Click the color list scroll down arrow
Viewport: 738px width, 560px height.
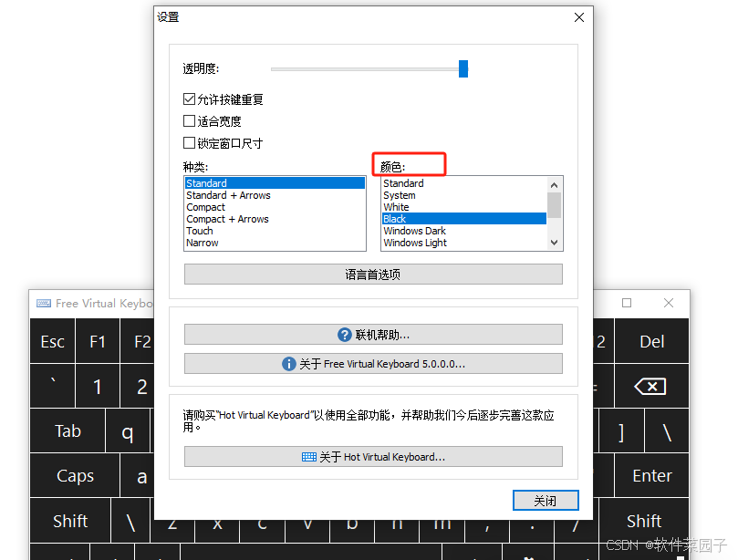554,243
